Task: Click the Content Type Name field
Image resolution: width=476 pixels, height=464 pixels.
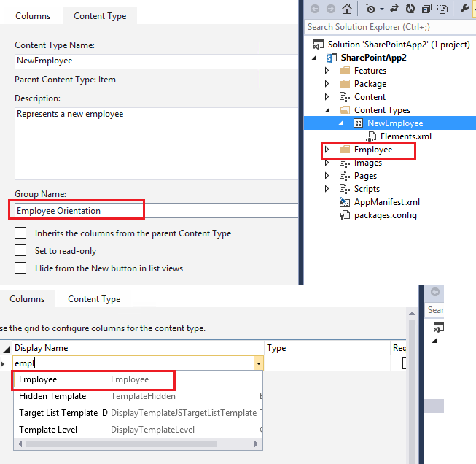Action: tap(156, 61)
